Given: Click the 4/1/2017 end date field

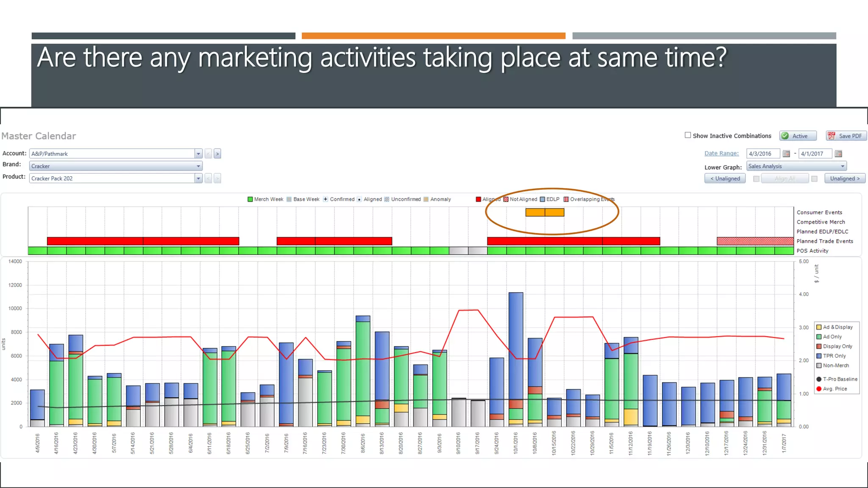Looking at the screenshot, I should tap(815, 154).
